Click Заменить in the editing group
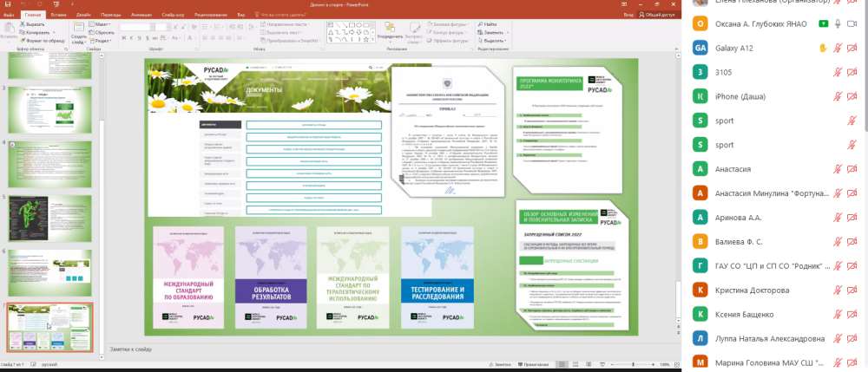The height and width of the screenshot is (372, 868). 490,33
